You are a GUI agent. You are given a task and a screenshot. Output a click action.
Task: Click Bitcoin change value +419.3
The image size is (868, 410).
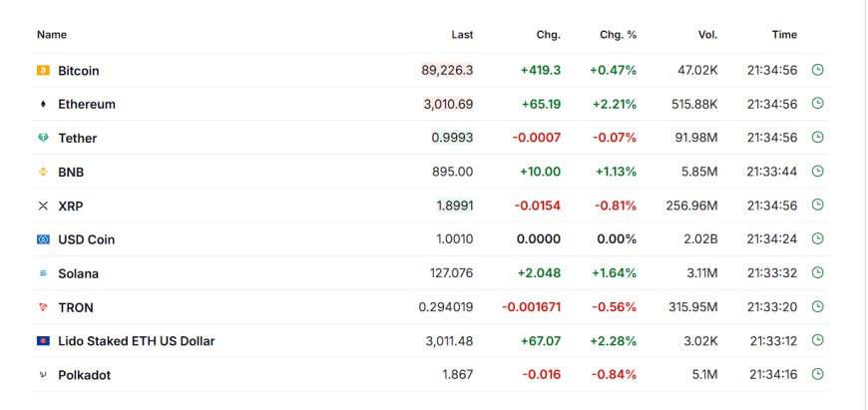pos(541,70)
